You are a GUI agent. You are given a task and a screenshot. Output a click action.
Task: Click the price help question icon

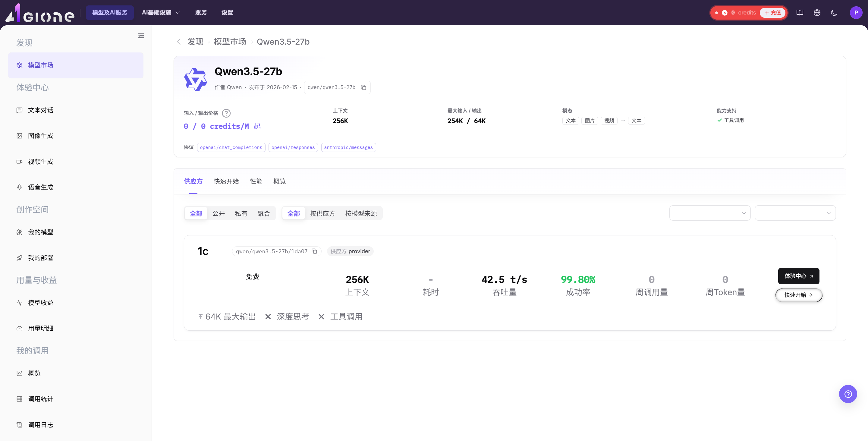(x=226, y=113)
